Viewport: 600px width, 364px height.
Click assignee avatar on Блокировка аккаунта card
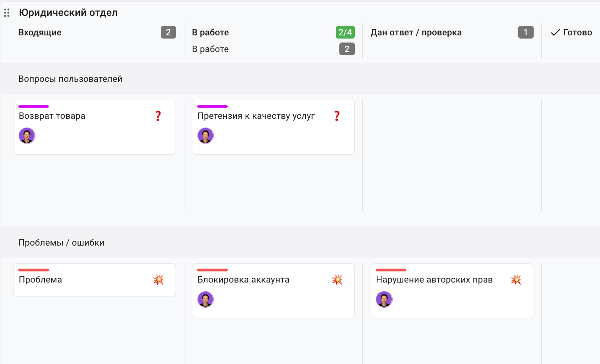coord(205,299)
